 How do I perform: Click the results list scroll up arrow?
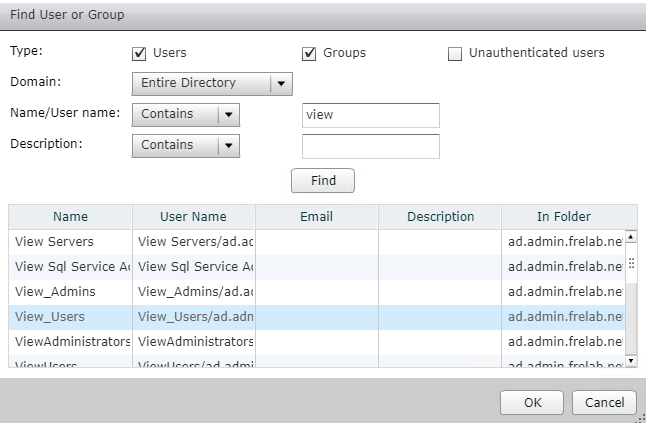coord(631,237)
